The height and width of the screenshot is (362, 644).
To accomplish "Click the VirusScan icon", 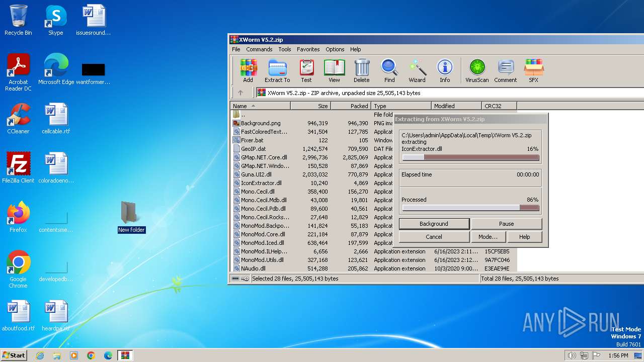I will (477, 71).
